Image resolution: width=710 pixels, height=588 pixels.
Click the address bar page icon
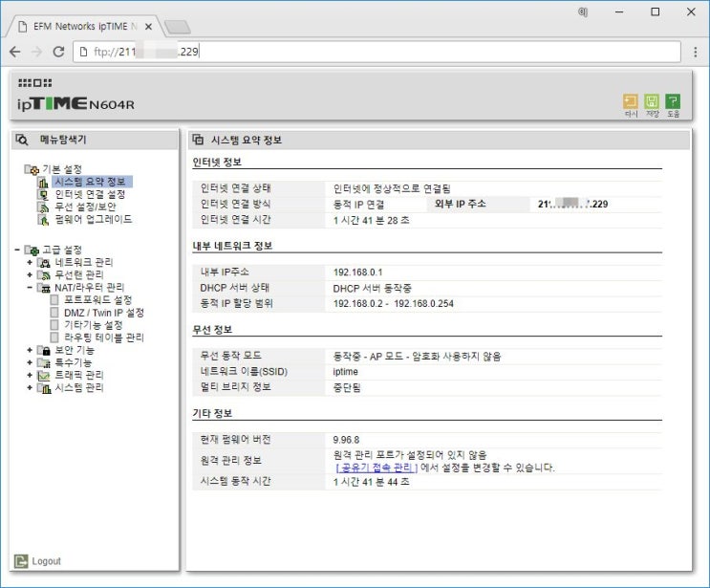point(83,52)
